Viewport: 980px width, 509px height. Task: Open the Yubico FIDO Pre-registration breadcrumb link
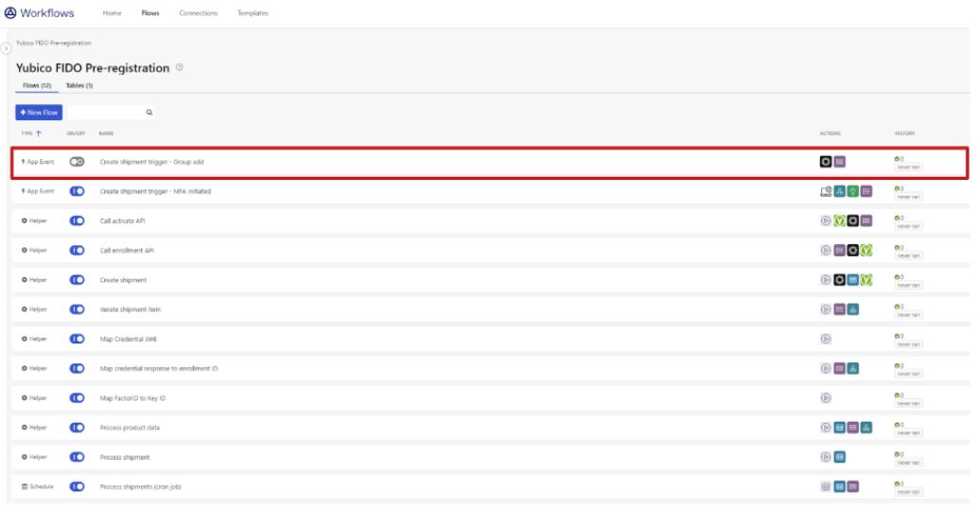tap(53, 44)
